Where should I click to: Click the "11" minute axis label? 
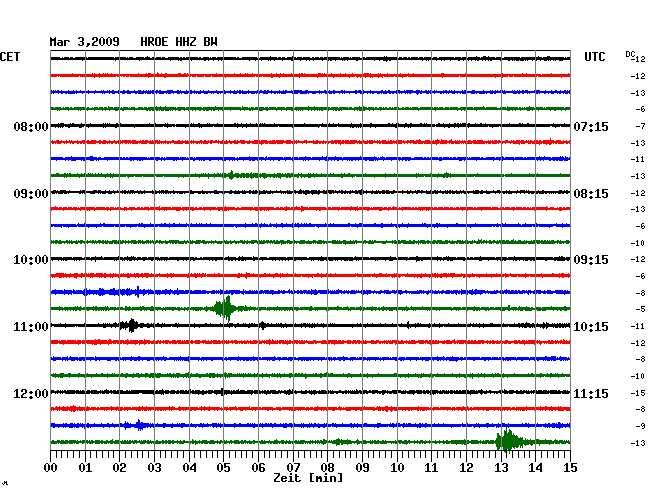(431, 467)
